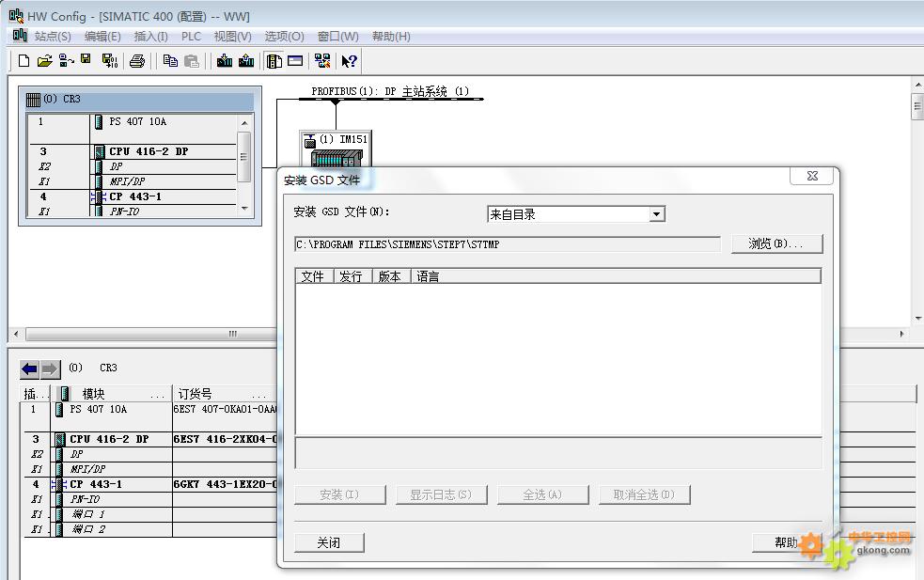924x580 pixels.
Task: Select CPU 416-2 DP in CR3 rack
Action: click(x=149, y=151)
